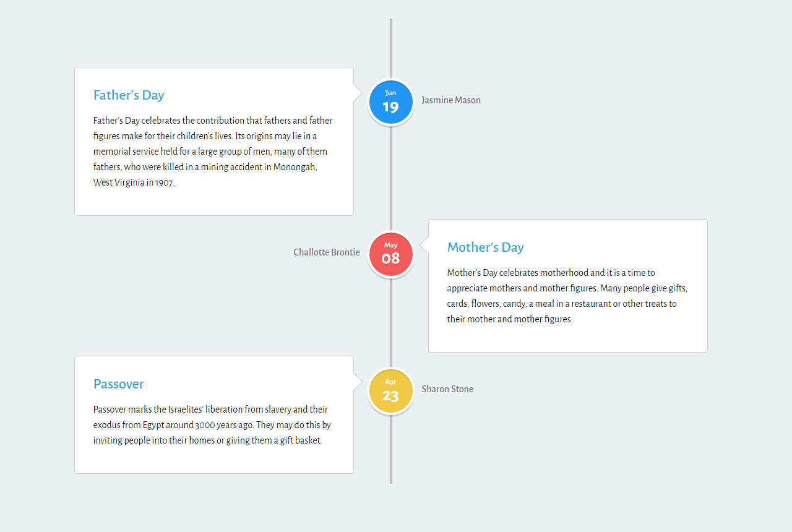
Task: Click author name Jasmine Mason
Action: (451, 100)
